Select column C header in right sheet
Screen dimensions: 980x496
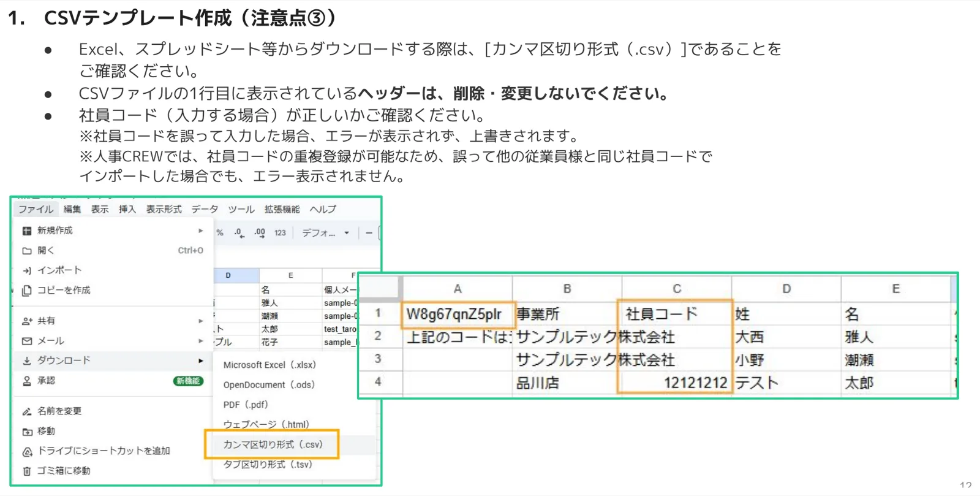pos(677,289)
